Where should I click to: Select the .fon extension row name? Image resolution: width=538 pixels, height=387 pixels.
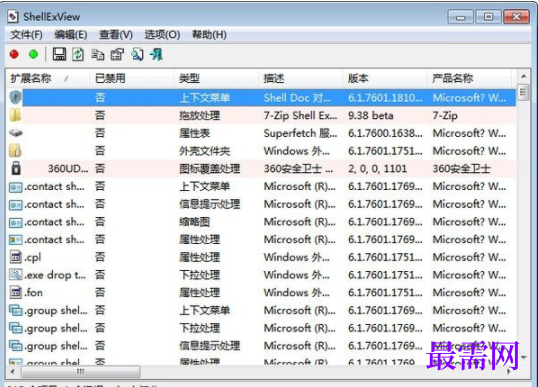point(34,293)
